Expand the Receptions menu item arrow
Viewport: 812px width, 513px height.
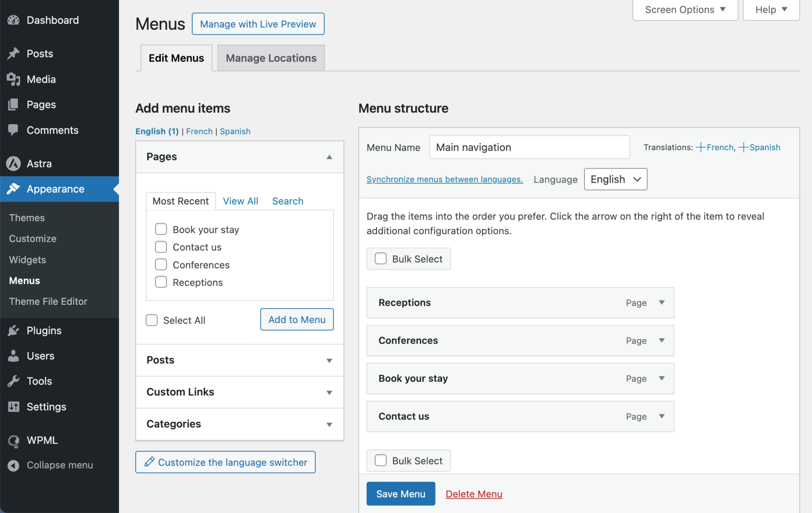coord(661,302)
